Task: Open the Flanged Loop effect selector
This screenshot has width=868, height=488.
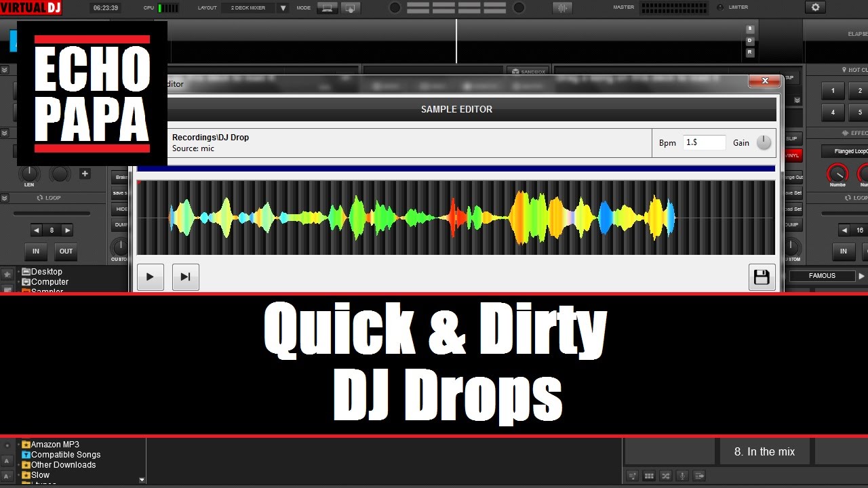Action: tap(846, 151)
